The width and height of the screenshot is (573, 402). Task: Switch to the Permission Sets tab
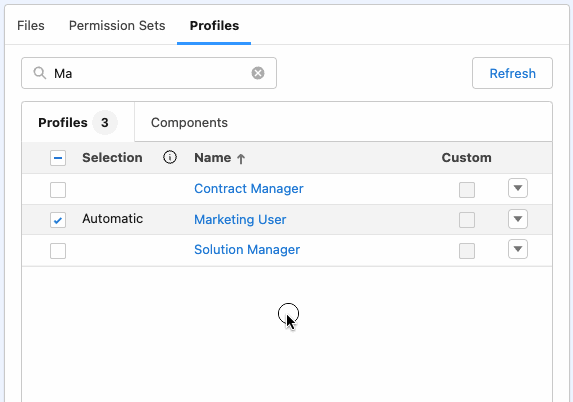click(x=117, y=26)
